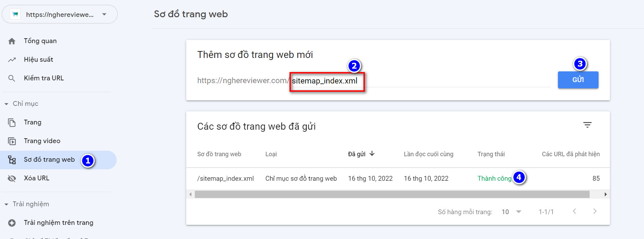Open the Trang video report
This screenshot has width=644, height=239.
pyautogui.click(x=42, y=141)
